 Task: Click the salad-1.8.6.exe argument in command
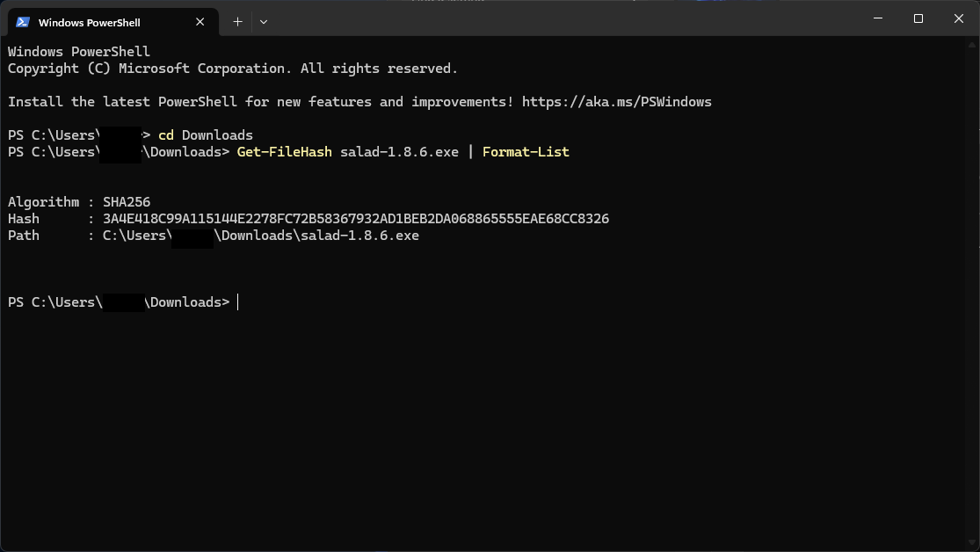(x=399, y=152)
